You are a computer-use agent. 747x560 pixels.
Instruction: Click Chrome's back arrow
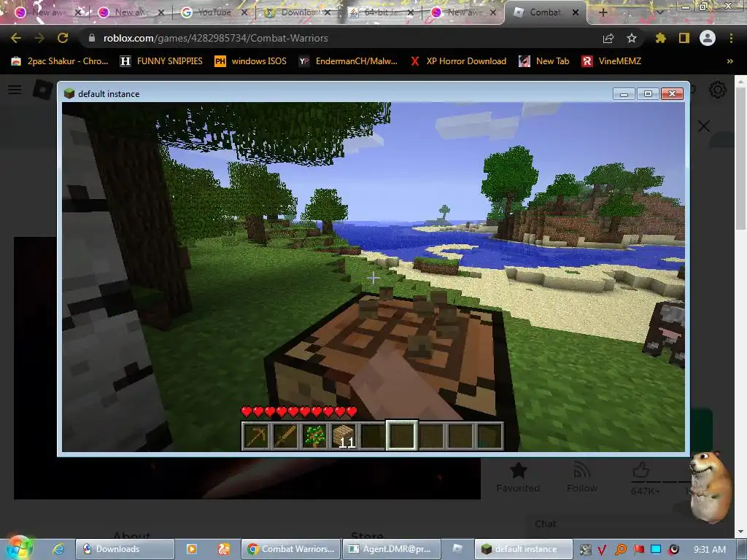(16, 38)
